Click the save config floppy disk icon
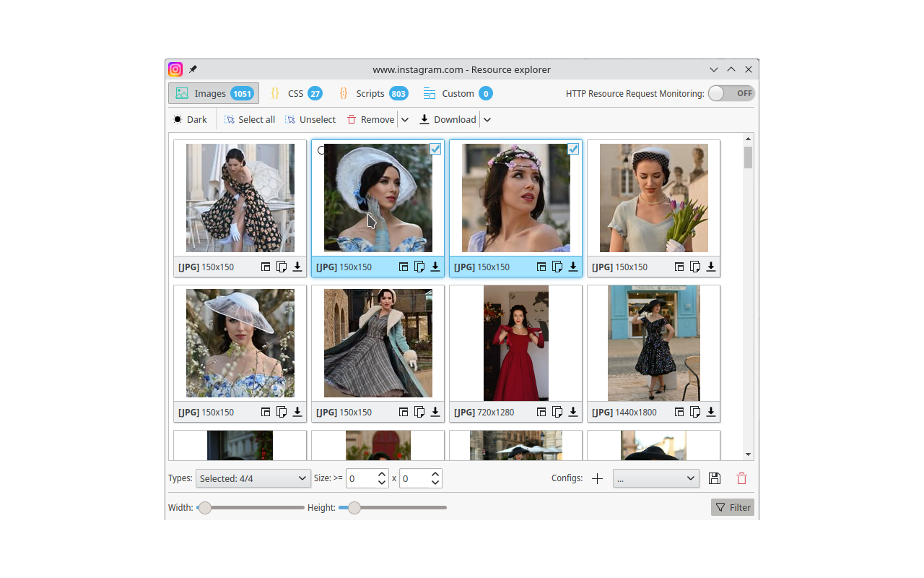The image size is (924, 578). click(714, 478)
